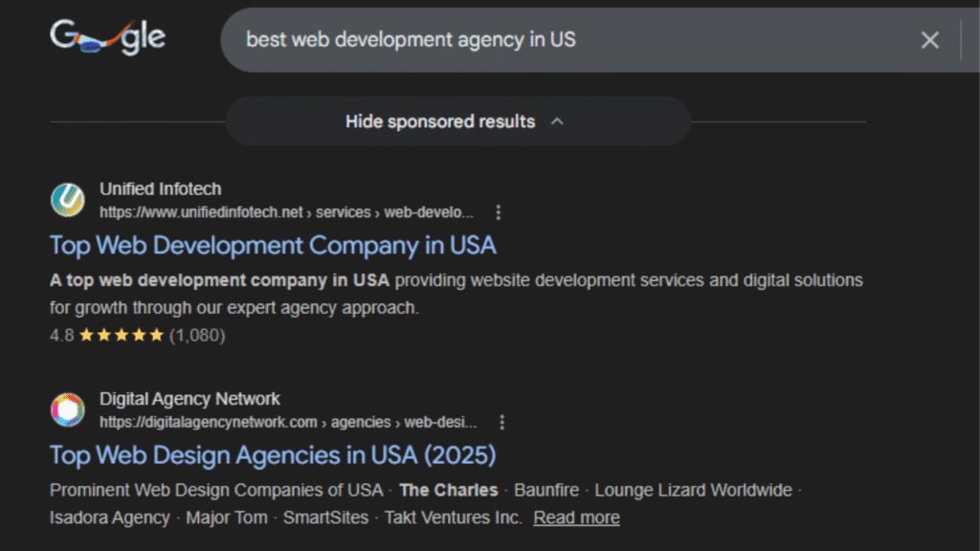Viewport: 980px width, 551px height.
Task: Click the Unified Infotech favicon
Action: click(x=67, y=200)
